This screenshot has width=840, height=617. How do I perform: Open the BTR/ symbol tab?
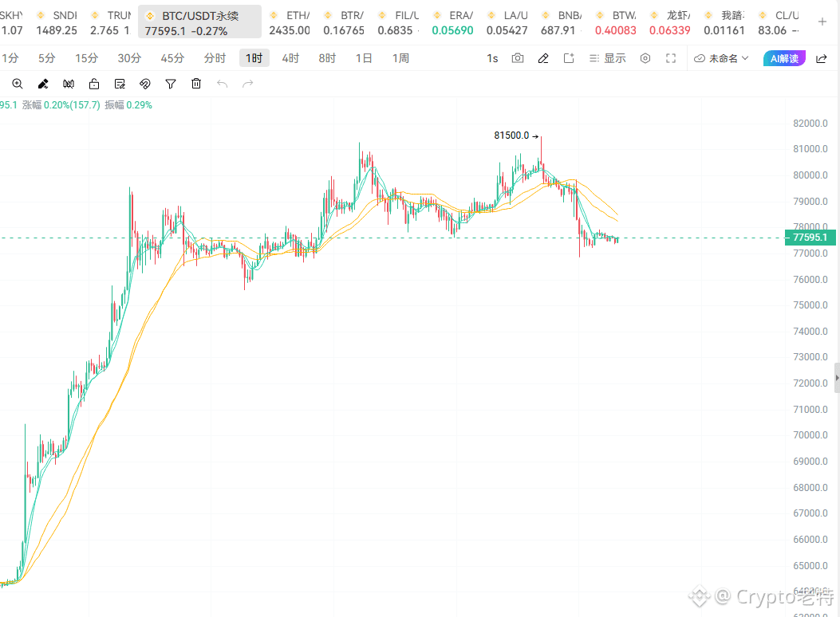(344, 22)
